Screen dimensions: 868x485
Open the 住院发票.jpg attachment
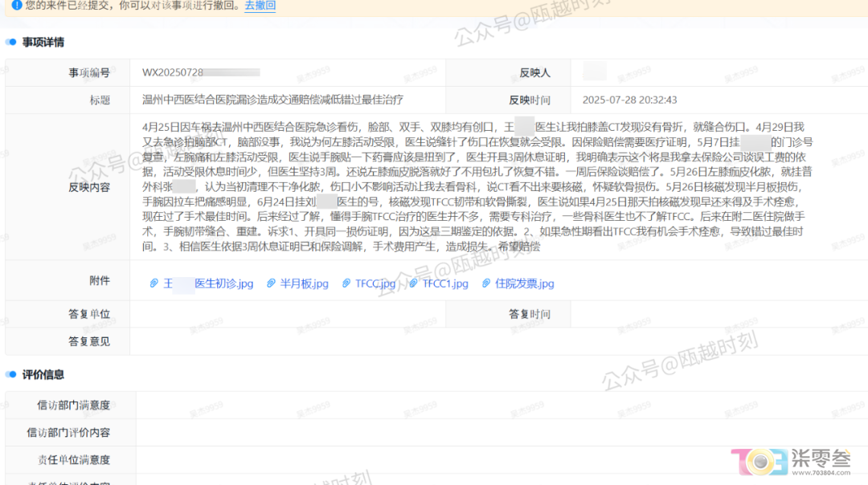coord(524,283)
